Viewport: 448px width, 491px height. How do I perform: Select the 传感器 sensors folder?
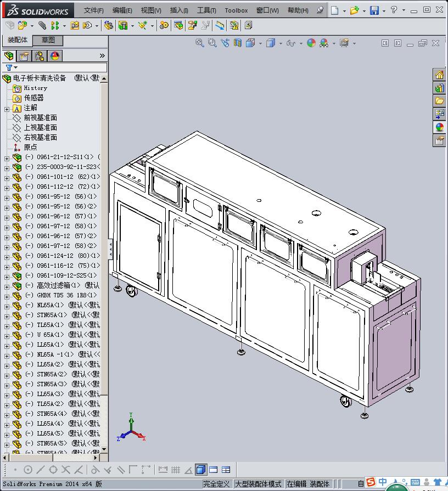(34, 98)
